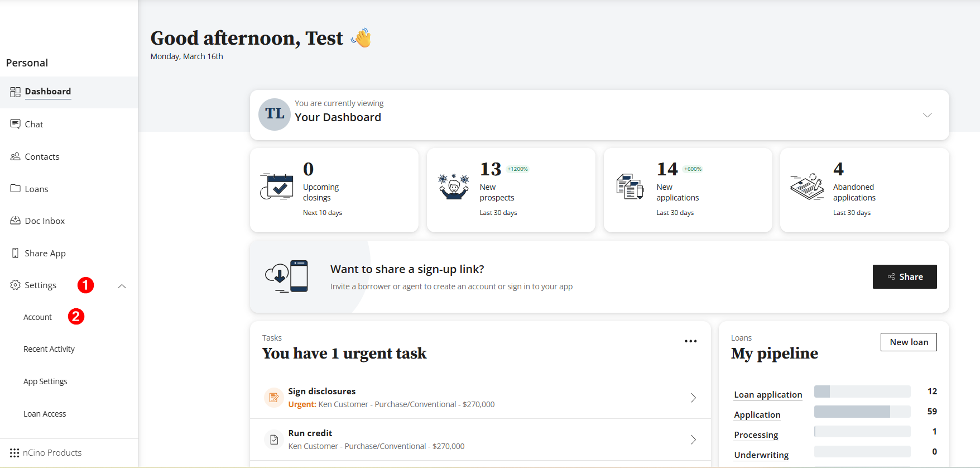Click the Application pipeline progress bar
980x468 pixels.
click(862, 412)
